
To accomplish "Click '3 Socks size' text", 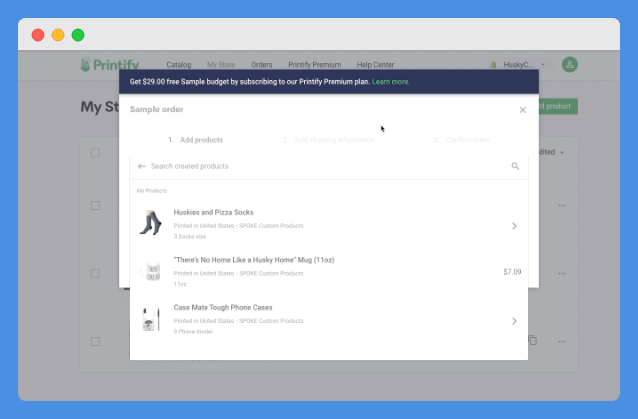I will [190, 236].
